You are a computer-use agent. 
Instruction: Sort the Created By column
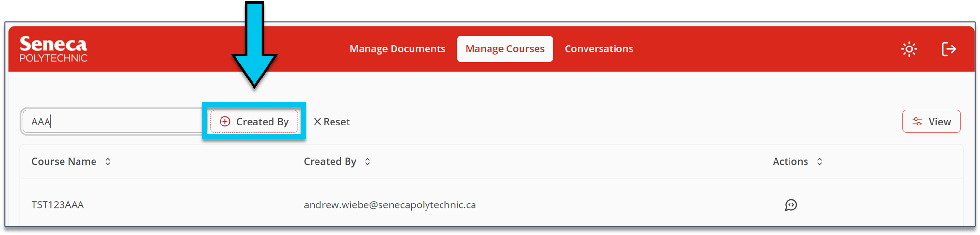(x=367, y=162)
